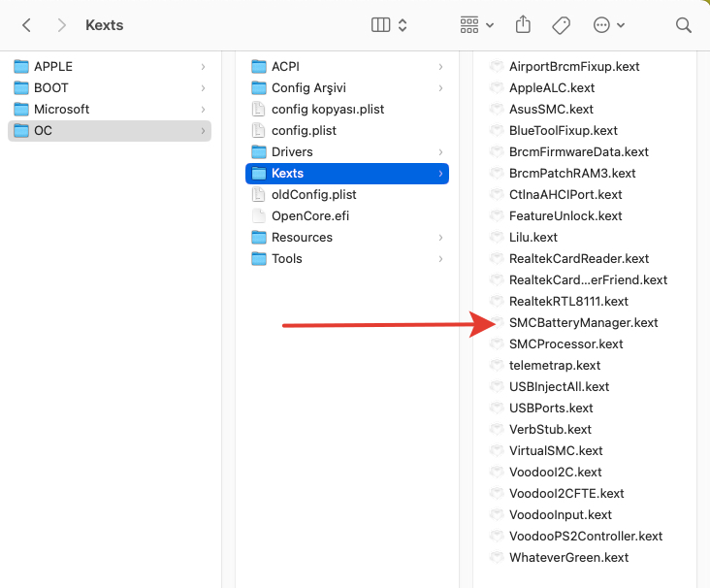Click the Forward navigation arrow
This screenshot has width=710, height=588.
point(62,25)
